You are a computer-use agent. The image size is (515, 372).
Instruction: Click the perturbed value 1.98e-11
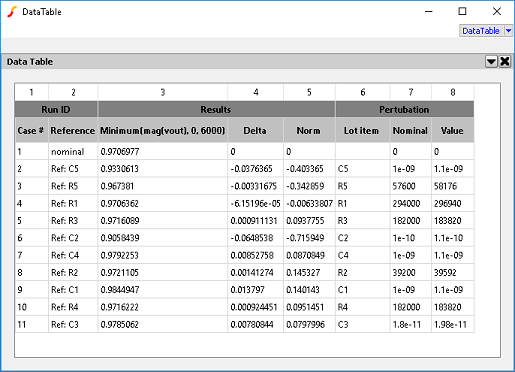[453, 324]
